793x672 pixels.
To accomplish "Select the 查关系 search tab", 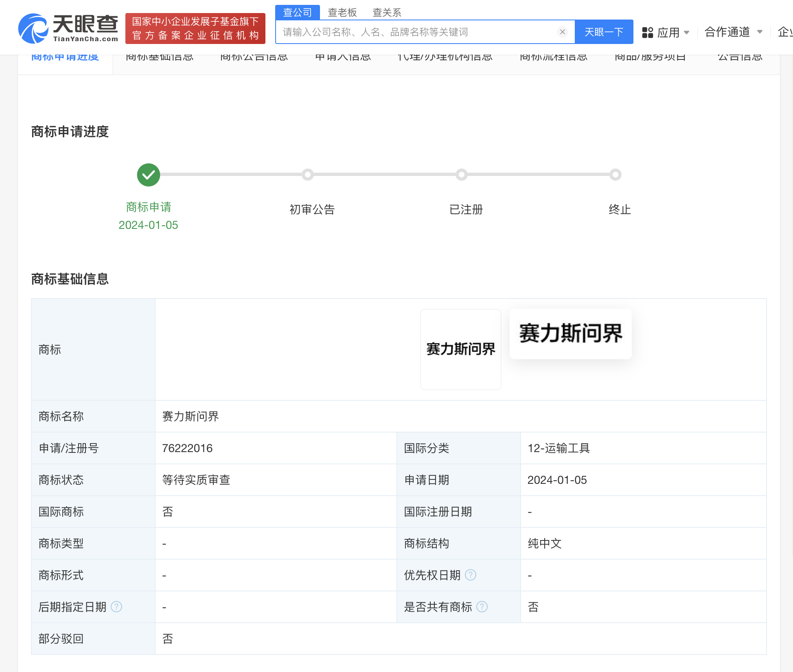I will pos(387,12).
